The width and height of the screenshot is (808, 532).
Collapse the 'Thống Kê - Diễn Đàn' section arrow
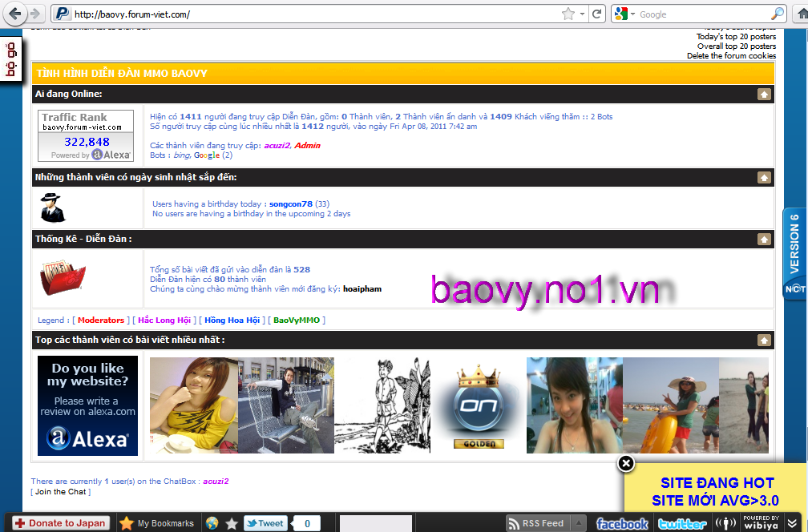tap(764, 240)
